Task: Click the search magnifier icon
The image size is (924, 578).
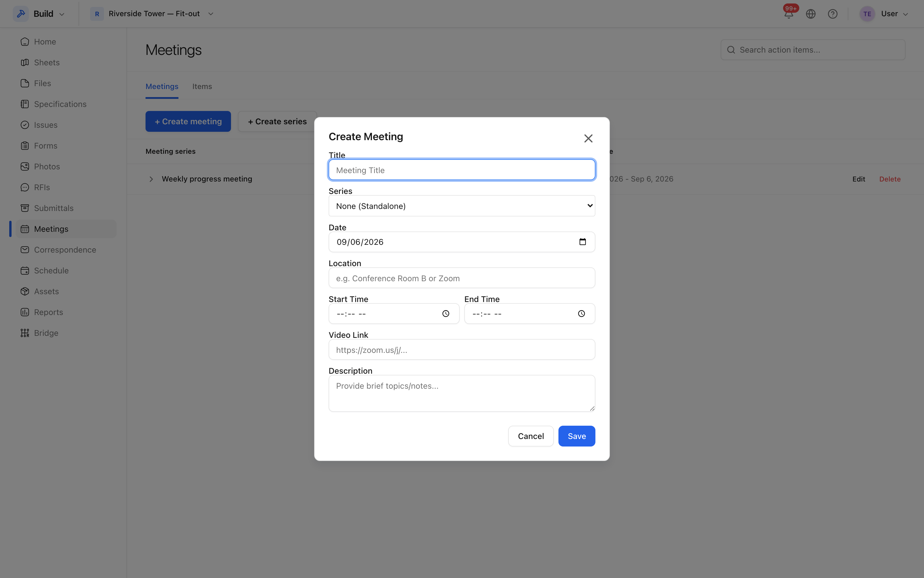Action: point(731,50)
